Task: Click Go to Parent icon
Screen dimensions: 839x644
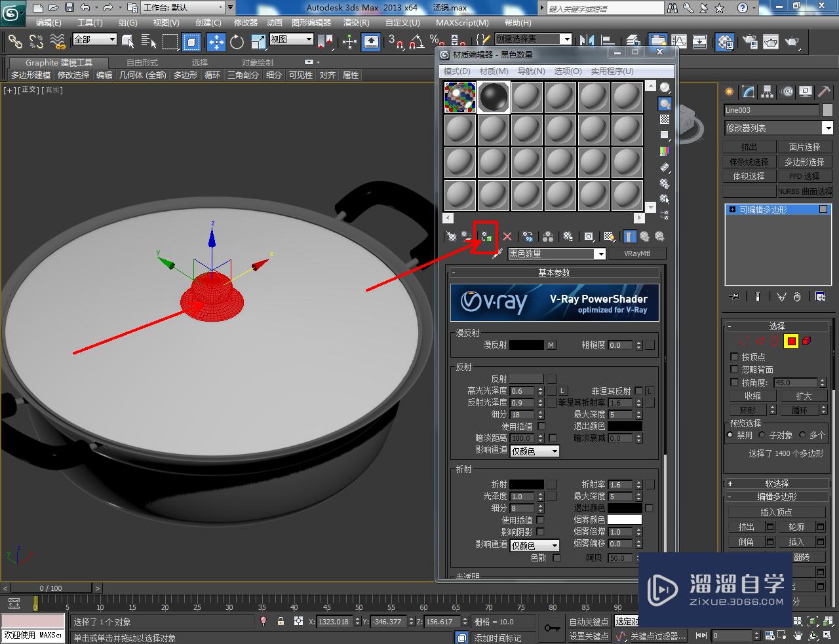Action: click(x=644, y=237)
